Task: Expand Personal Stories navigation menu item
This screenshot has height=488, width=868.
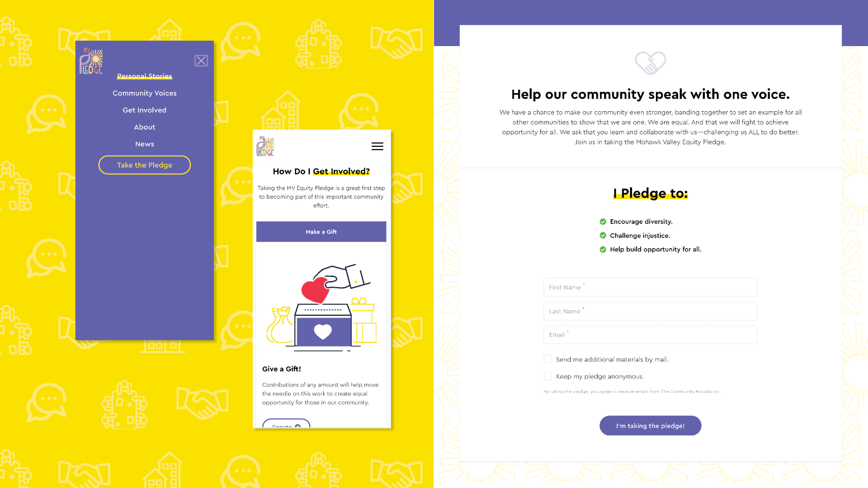Action: click(144, 75)
